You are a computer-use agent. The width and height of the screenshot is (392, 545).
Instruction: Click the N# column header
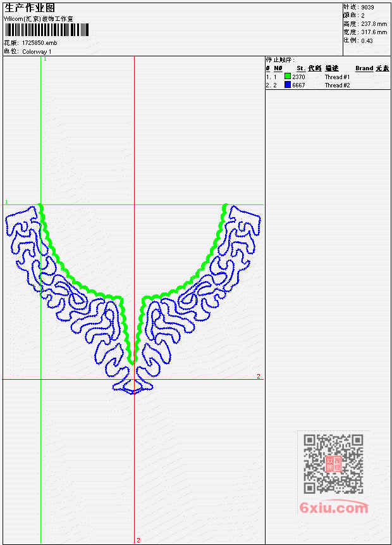278,68
